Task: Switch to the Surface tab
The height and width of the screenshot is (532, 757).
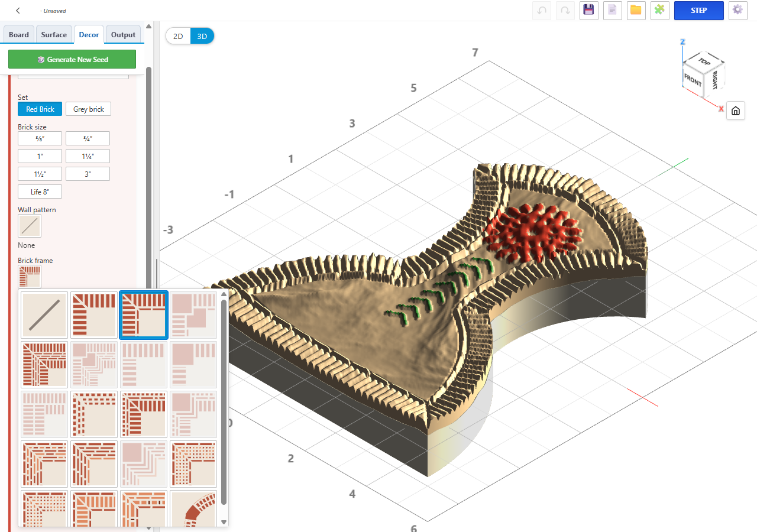Action: (54, 34)
